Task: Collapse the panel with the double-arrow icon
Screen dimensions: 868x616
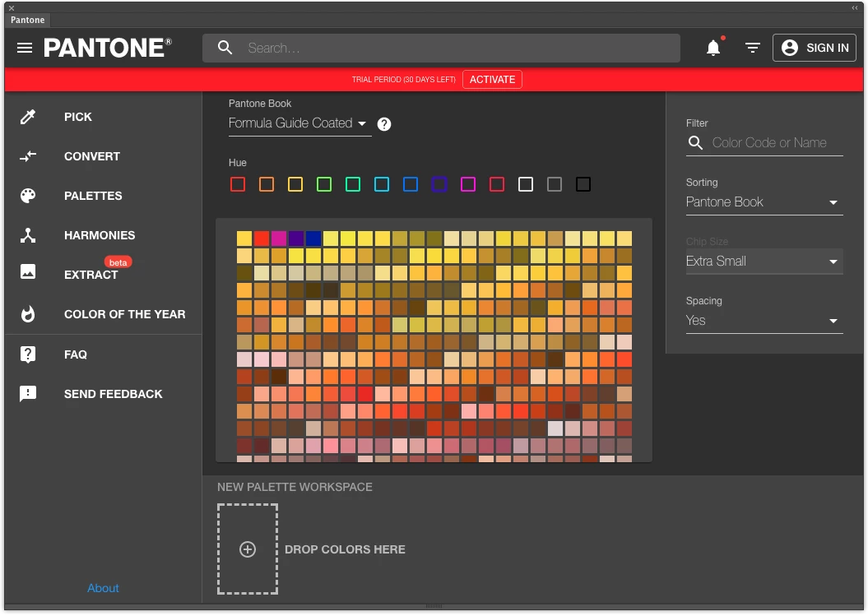Action: point(855,7)
